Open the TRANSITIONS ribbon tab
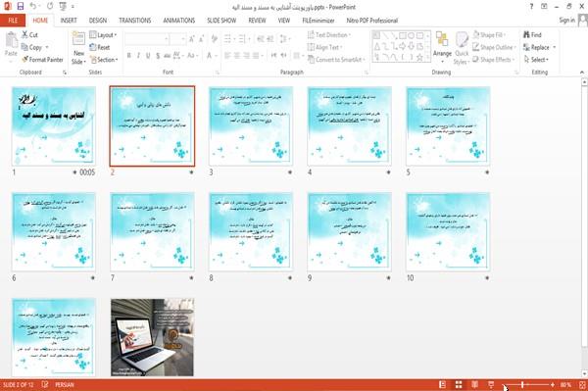This screenshot has width=588, height=391. [x=135, y=21]
